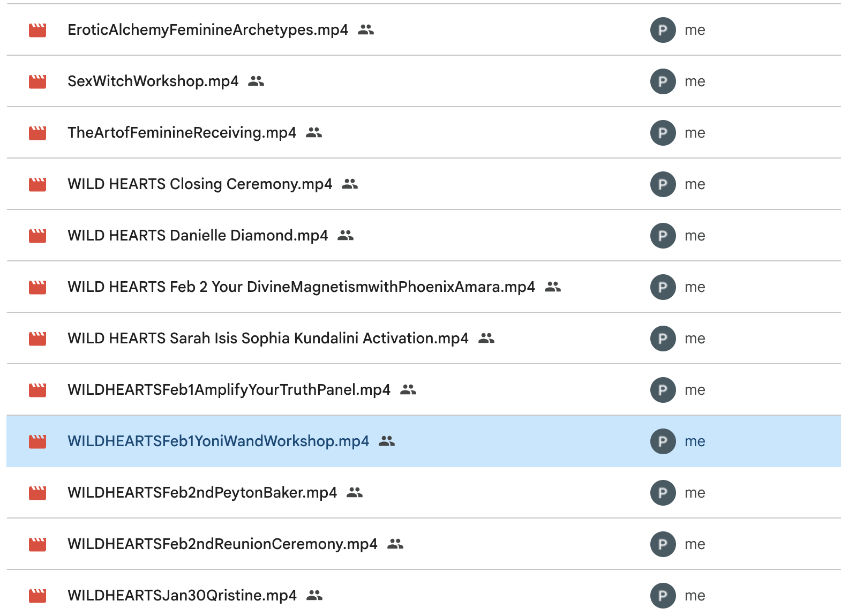This screenshot has width=841, height=616.
Task: Select file WILDHEARTSFeb1AmplifyYourTruthPanel.mp4
Action: (229, 390)
